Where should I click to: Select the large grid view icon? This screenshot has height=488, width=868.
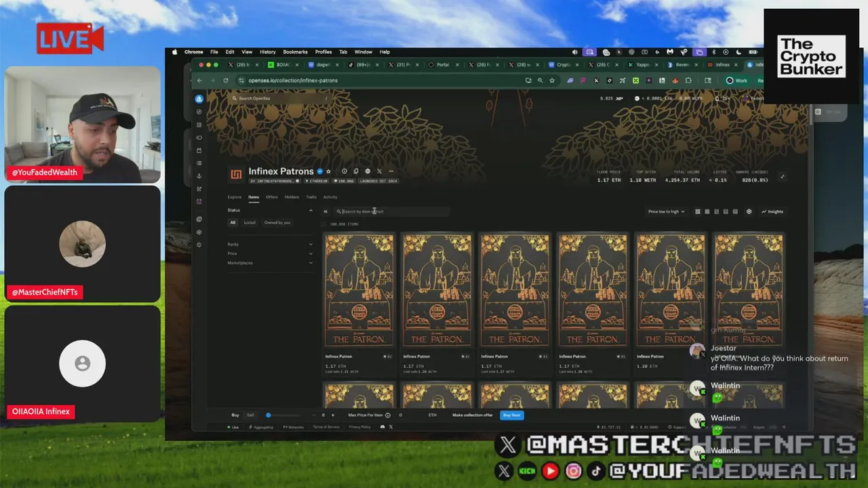click(x=697, y=211)
